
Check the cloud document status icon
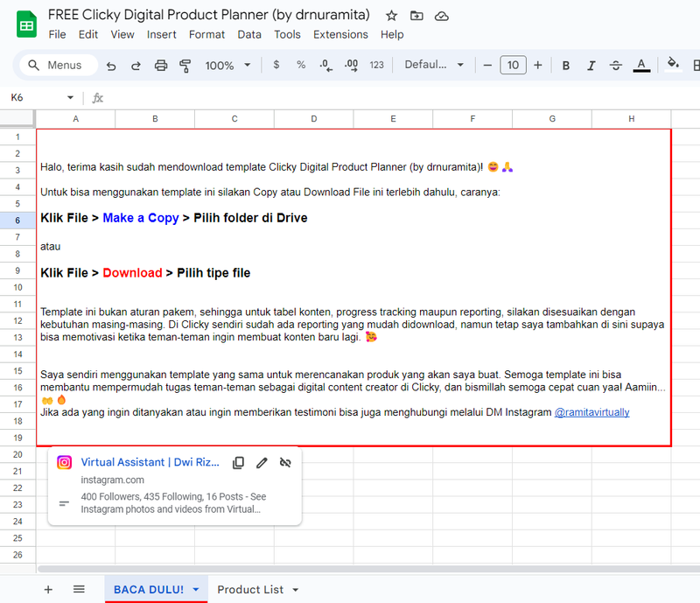pos(442,17)
